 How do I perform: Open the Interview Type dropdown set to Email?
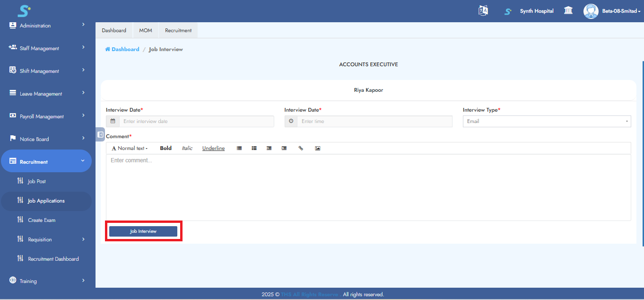[x=546, y=121]
